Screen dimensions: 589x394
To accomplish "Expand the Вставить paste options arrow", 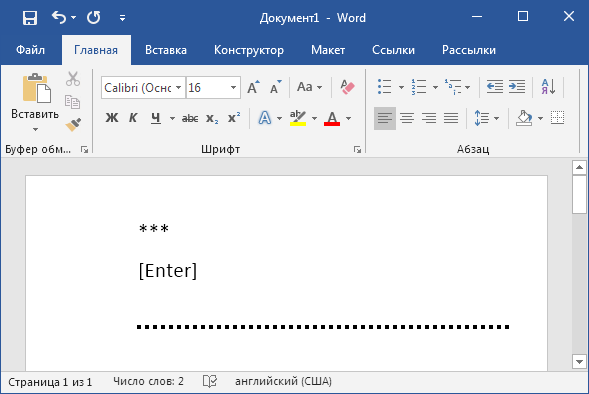I will tap(35, 129).
